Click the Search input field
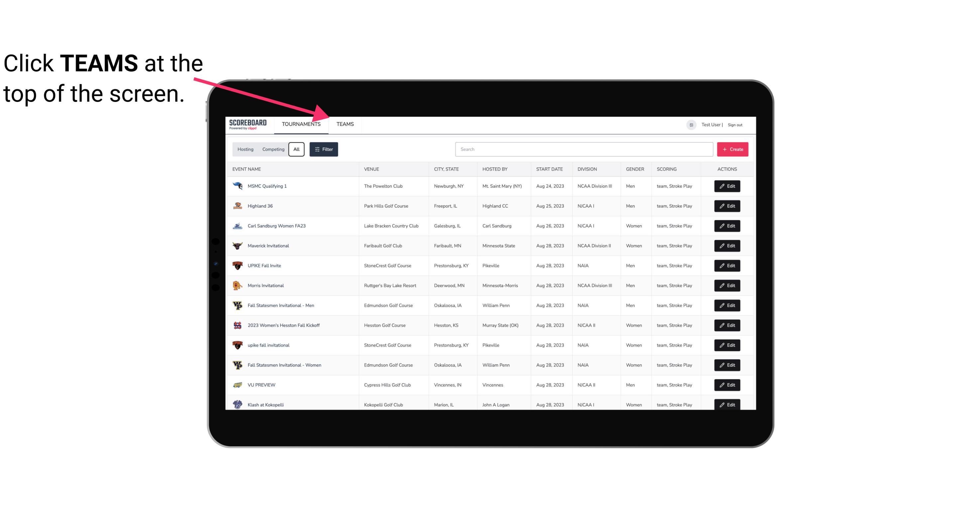This screenshot has height=527, width=980. tap(581, 149)
